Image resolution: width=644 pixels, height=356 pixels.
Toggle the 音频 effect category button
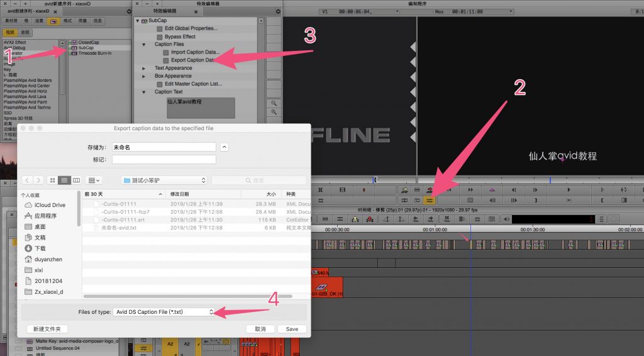click(25, 33)
